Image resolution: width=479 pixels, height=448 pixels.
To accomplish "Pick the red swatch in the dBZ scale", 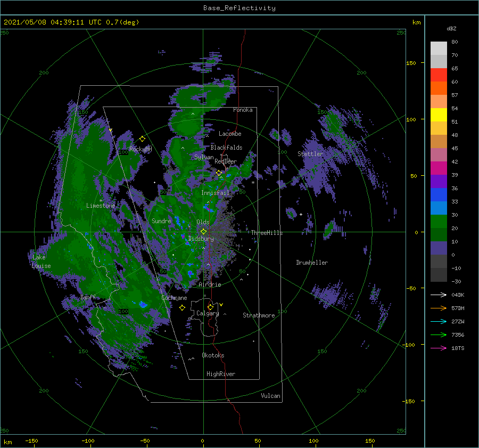I will (x=439, y=75).
